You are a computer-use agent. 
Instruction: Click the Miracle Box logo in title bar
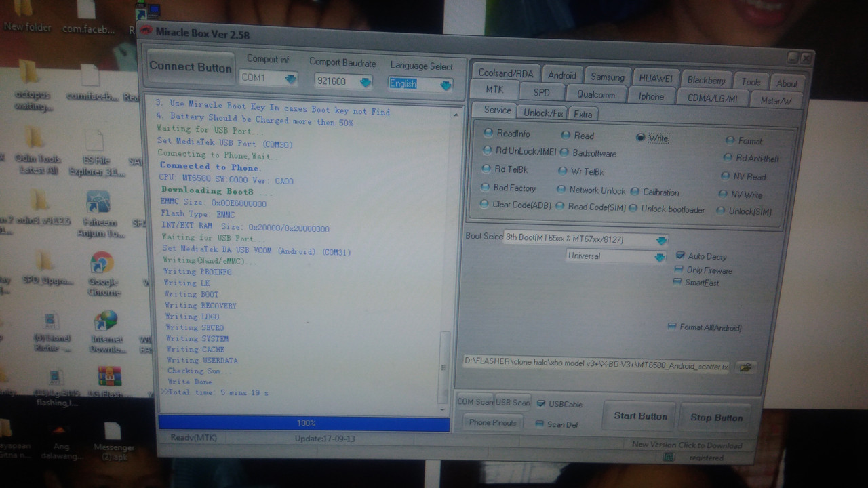[x=145, y=30]
